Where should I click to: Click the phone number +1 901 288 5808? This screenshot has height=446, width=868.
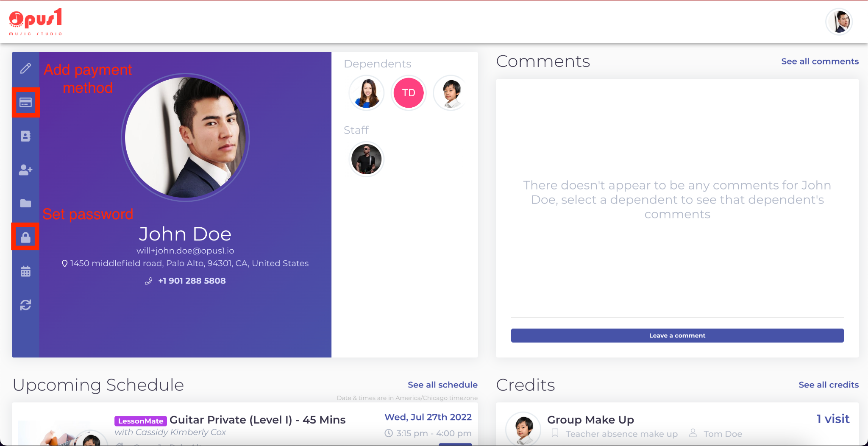tap(192, 281)
